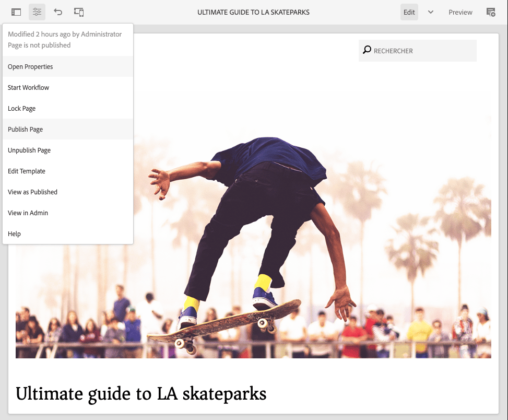Click the Annotate icon near Preview

tap(491, 11)
